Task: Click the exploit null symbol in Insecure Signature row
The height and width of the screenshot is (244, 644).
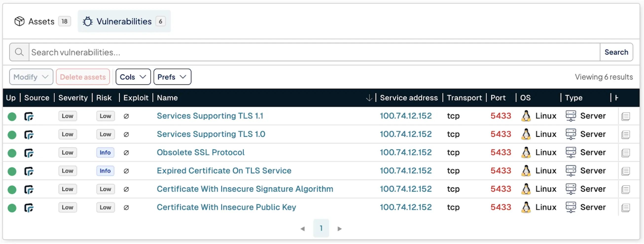Action: point(126,189)
